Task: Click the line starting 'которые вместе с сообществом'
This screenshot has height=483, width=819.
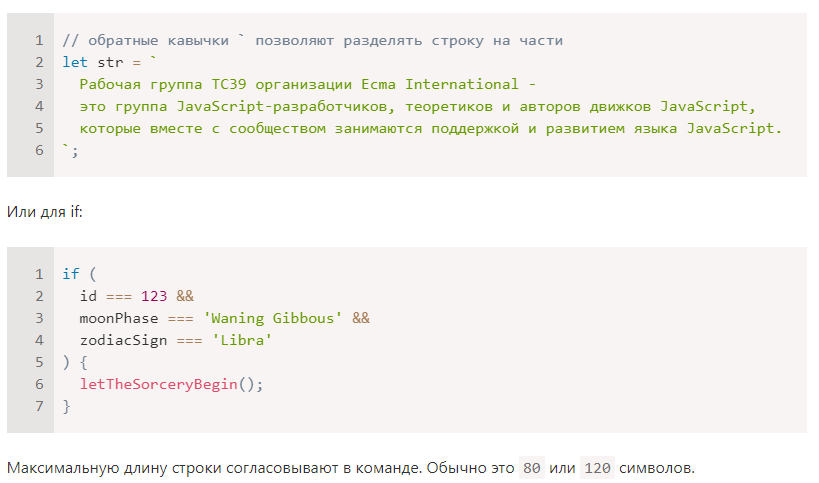Action: tap(430, 128)
